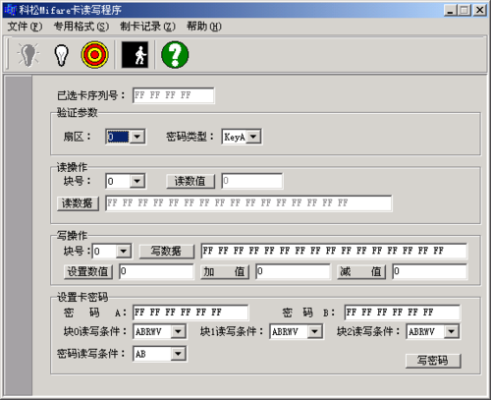Click the 密码 A input field

190,313
